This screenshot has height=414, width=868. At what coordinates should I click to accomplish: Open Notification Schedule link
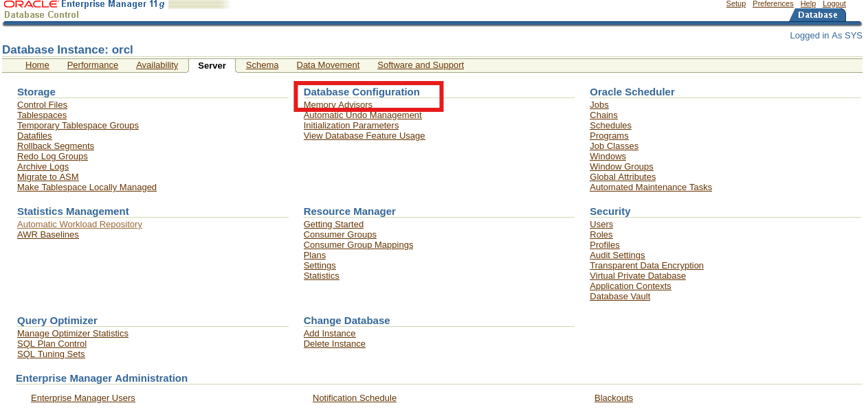point(355,398)
